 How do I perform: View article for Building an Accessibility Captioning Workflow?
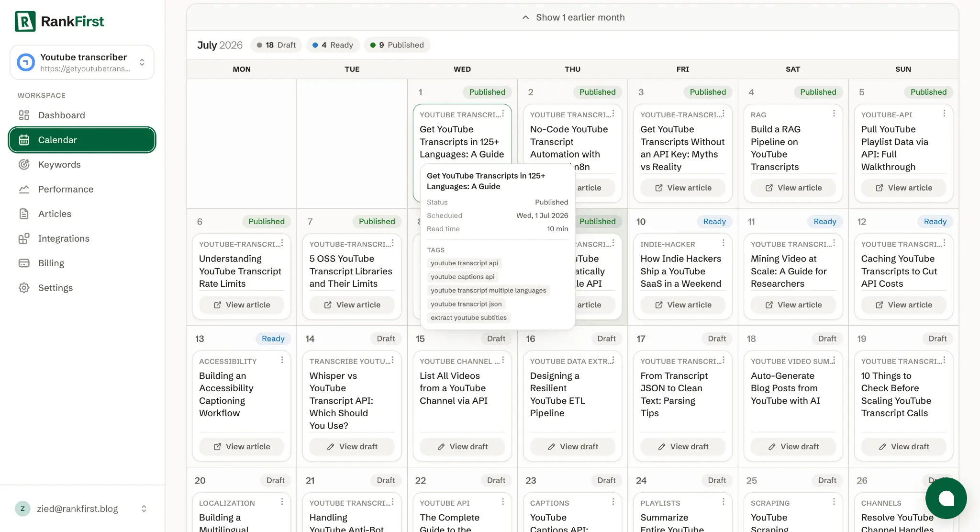coord(241,446)
